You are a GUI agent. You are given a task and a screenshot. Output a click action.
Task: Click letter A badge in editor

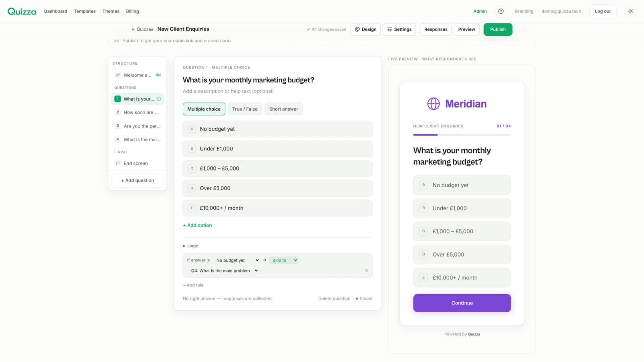pos(192,129)
